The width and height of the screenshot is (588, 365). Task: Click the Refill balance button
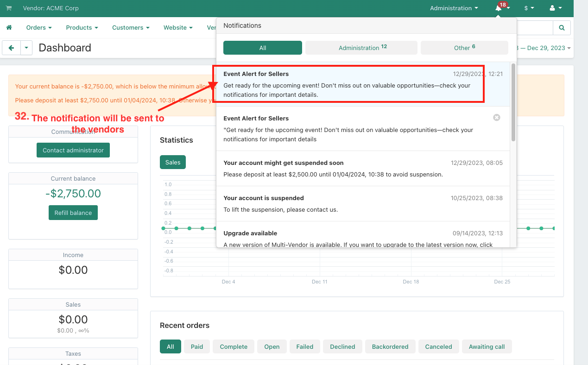tap(73, 213)
